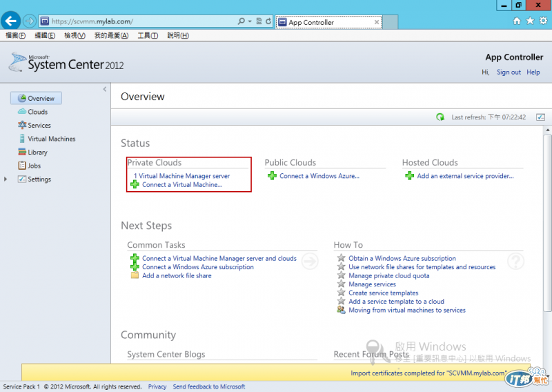Click the compatibility view icon in address bar
The height and width of the screenshot is (392, 552).
click(x=259, y=21)
